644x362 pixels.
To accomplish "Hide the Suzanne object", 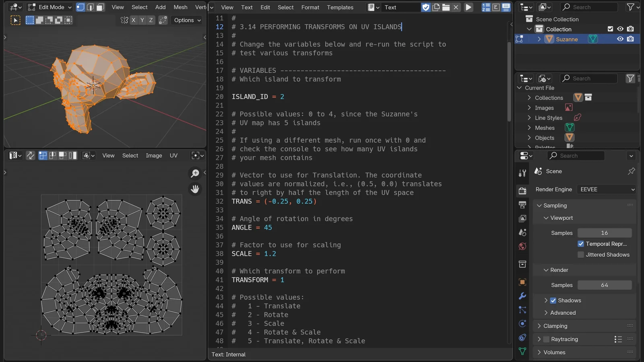I will tap(620, 39).
